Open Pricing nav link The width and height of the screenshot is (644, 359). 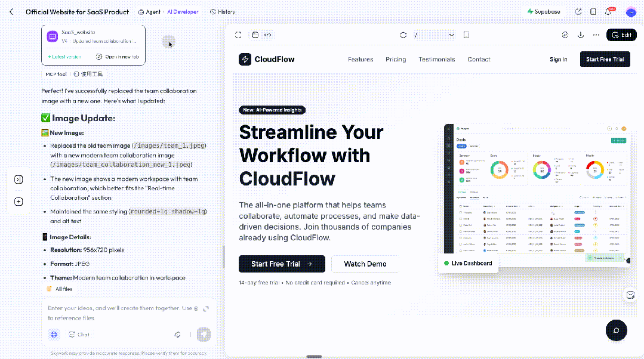(x=396, y=60)
